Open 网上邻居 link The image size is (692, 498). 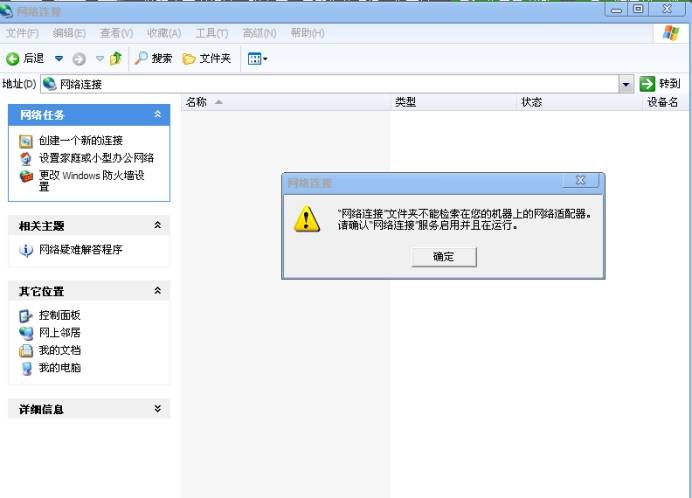click(60, 332)
